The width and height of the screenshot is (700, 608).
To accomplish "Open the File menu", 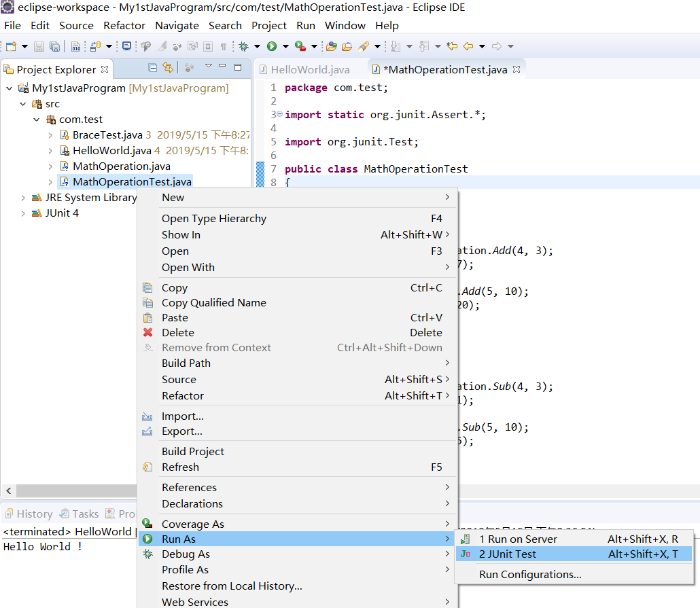I will click(x=12, y=26).
